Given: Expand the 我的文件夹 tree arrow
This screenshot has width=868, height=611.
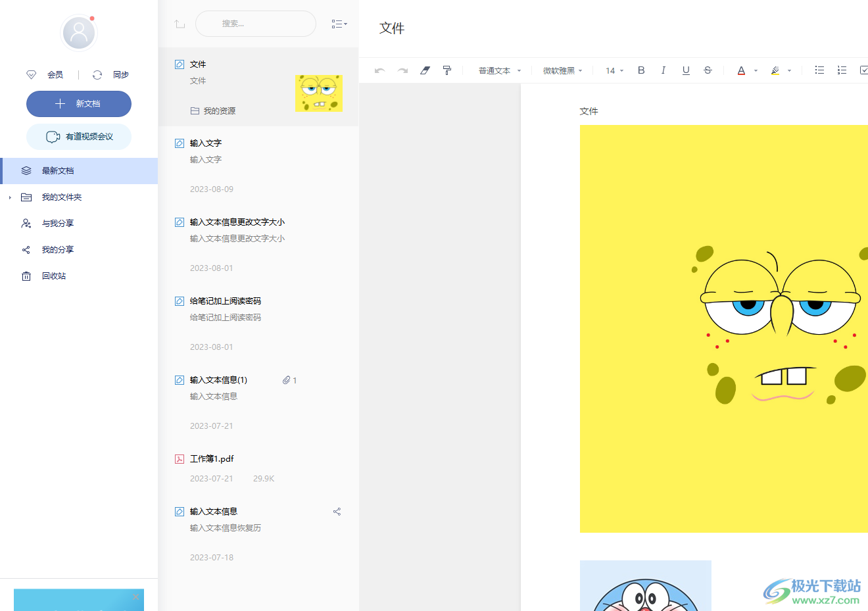Looking at the screenshot, I should [10, 197].
